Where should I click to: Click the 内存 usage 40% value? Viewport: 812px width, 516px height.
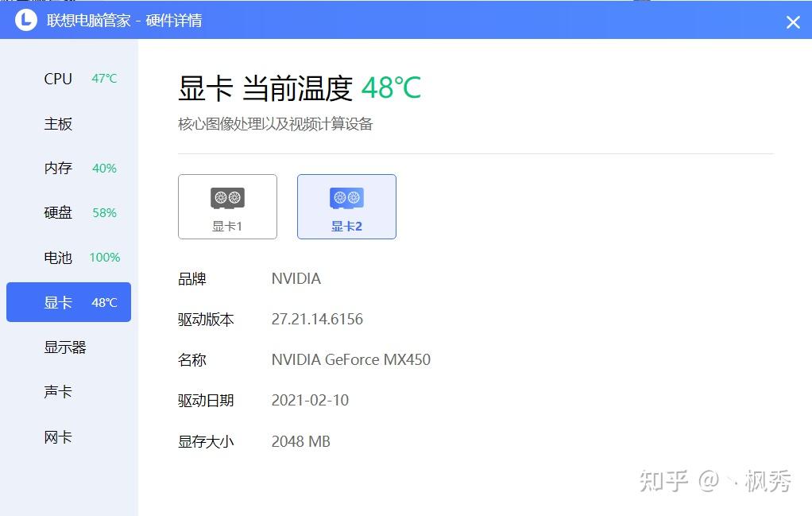click(x=104, y=169)
